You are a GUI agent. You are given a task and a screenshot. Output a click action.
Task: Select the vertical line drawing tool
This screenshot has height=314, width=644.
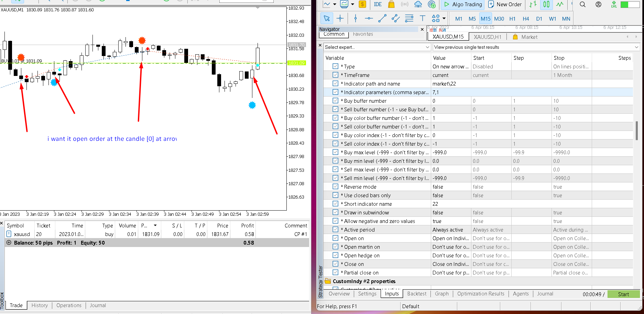click(x=356, y=19)
